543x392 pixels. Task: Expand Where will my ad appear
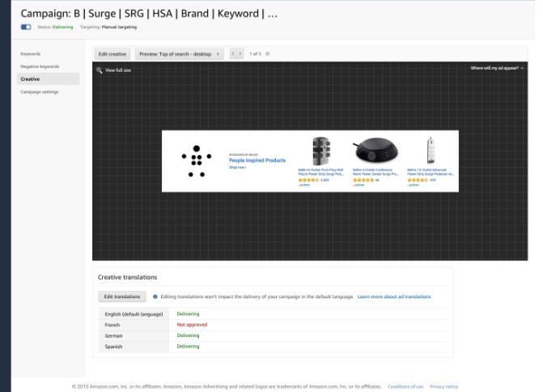click(497, 68)
